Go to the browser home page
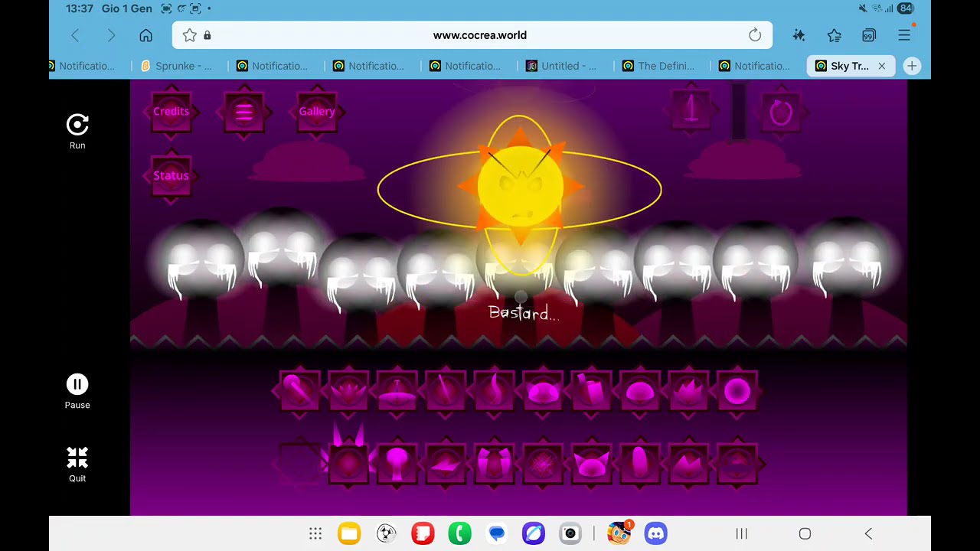The width and height of the screenshot is (980, 551). point(145,35)
